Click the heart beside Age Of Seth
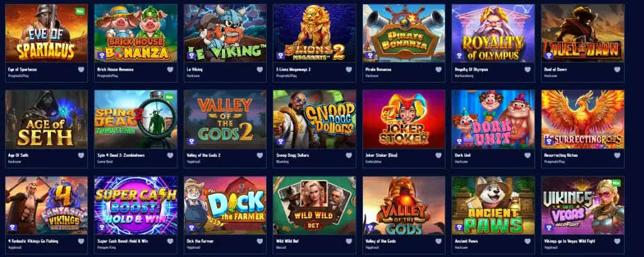This screenshot has width=644, height=257. tap(81, 156)
